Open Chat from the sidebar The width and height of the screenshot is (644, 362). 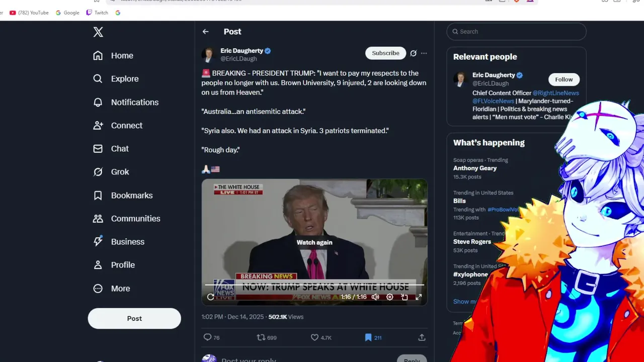(111, 148)
